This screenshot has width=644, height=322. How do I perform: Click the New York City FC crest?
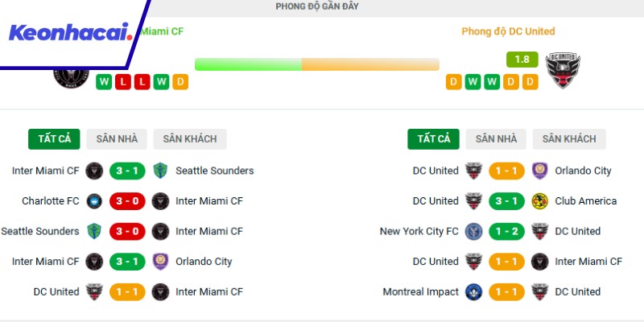pyautogui.click(x=473, y=231)
